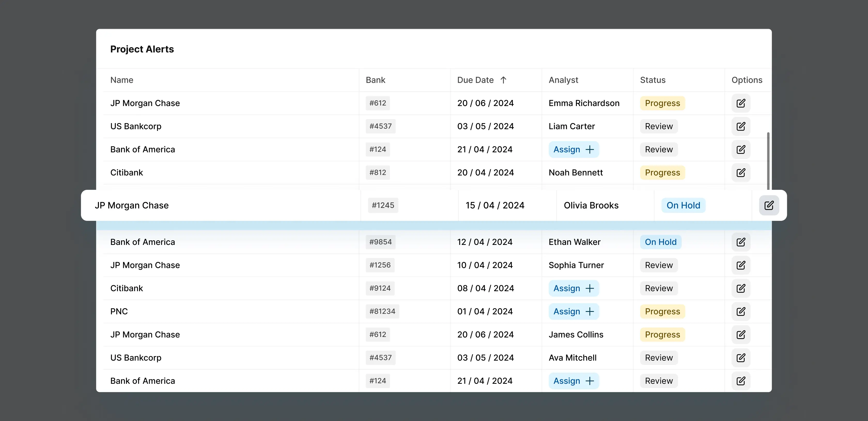Click Review status for Ava Mitchell
The height and width of the screenshot is (421, 868).
[659, 358]
